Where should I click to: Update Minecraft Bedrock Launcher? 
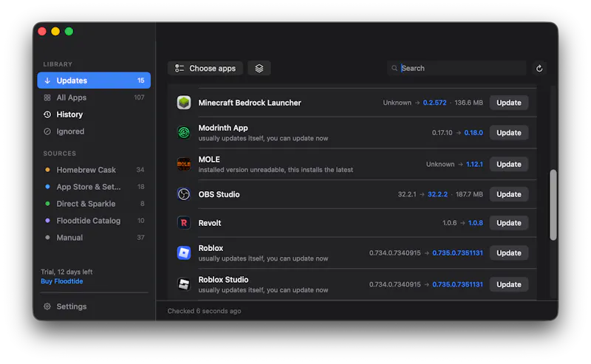click(x=508, y=103)
